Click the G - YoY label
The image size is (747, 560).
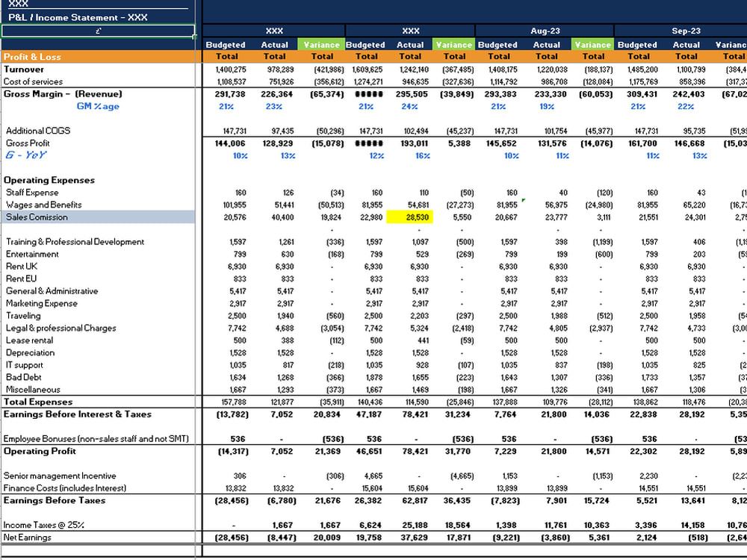[26, 155]
